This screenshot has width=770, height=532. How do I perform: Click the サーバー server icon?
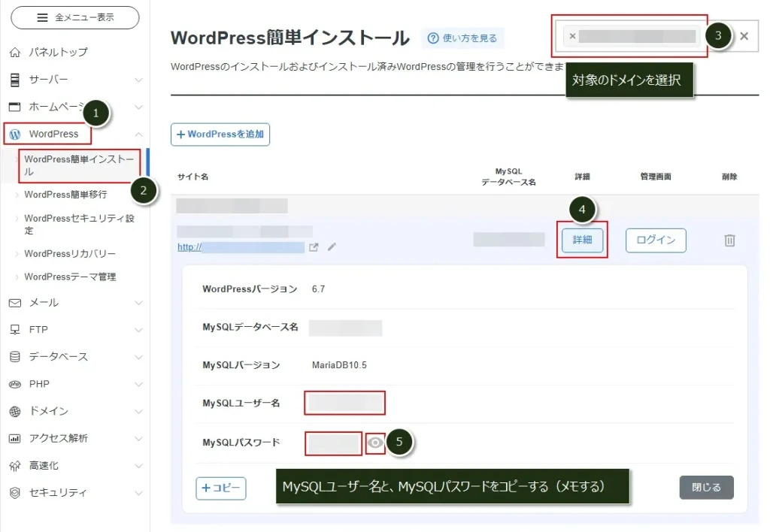tap(15, 80)
